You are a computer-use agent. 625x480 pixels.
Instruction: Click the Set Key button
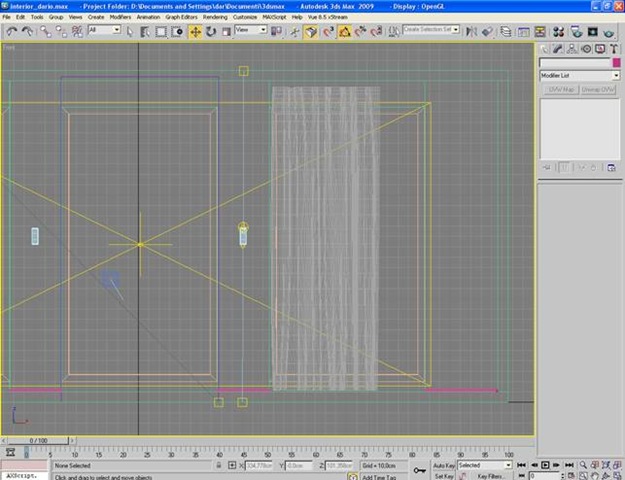pyautogui.click(x=444, y=476)
